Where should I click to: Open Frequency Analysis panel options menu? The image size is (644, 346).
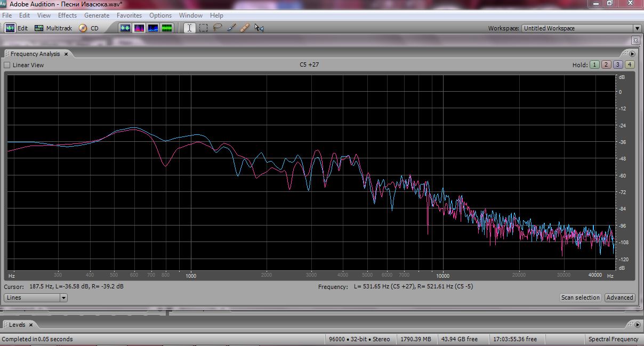point(632,54)
